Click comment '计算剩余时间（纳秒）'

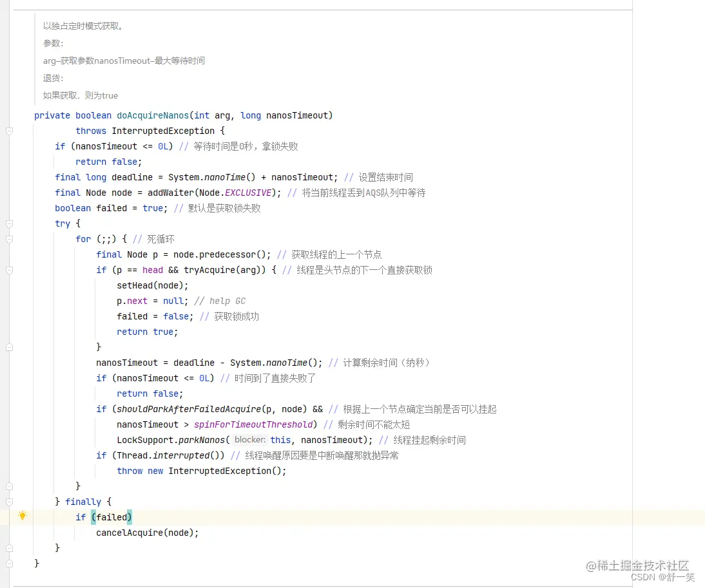pos(387,363)
